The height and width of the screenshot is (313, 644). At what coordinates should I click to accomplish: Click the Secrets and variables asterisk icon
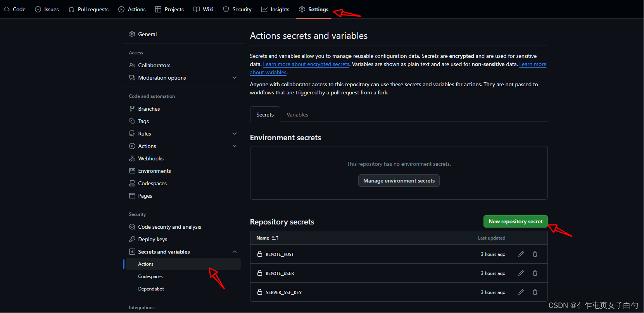click(132, 252)
